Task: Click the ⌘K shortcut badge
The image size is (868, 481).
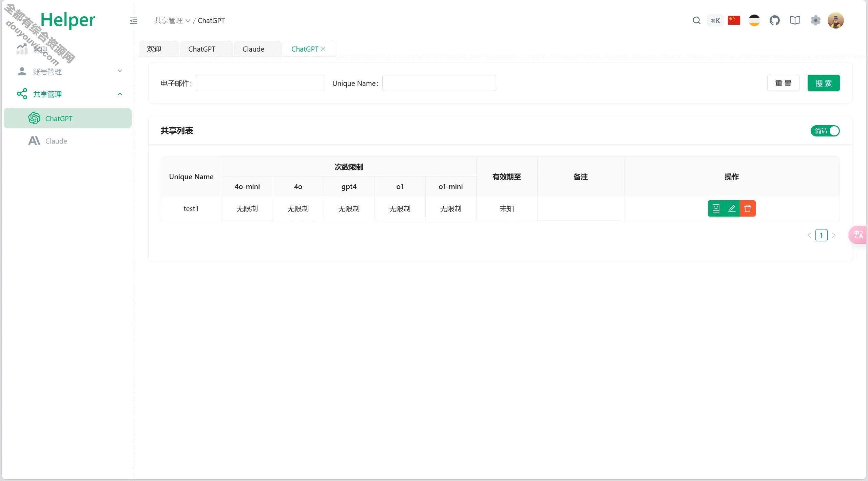Action: [x=715, y=20]
